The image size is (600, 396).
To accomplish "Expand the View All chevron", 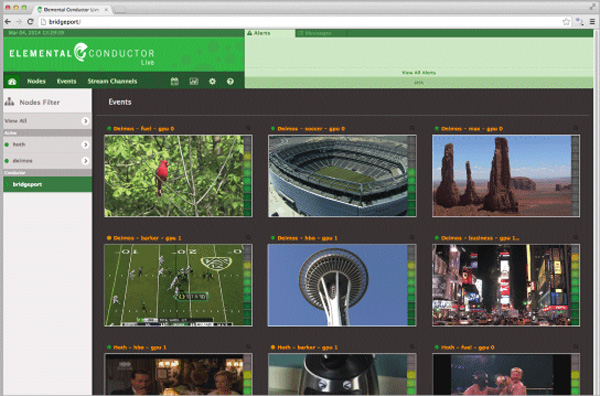I will pyautogui.click(x=85, y=121).
